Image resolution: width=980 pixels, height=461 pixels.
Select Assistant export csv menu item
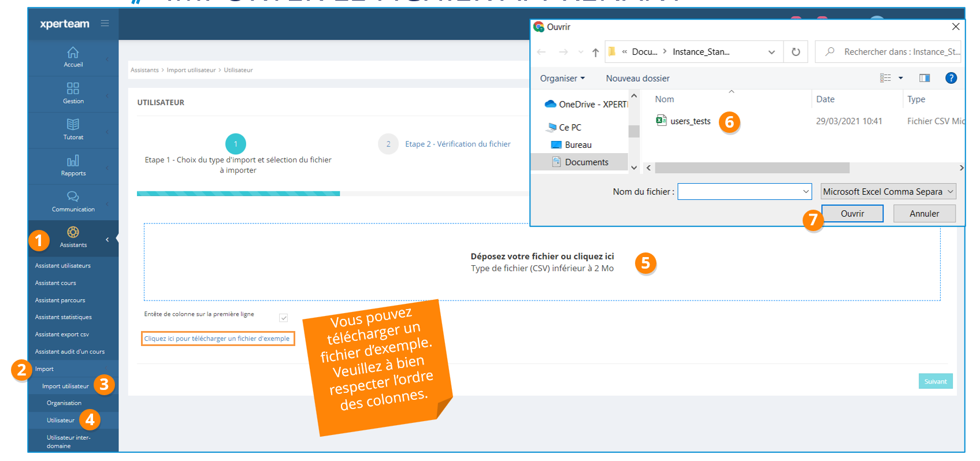(62, 334)
